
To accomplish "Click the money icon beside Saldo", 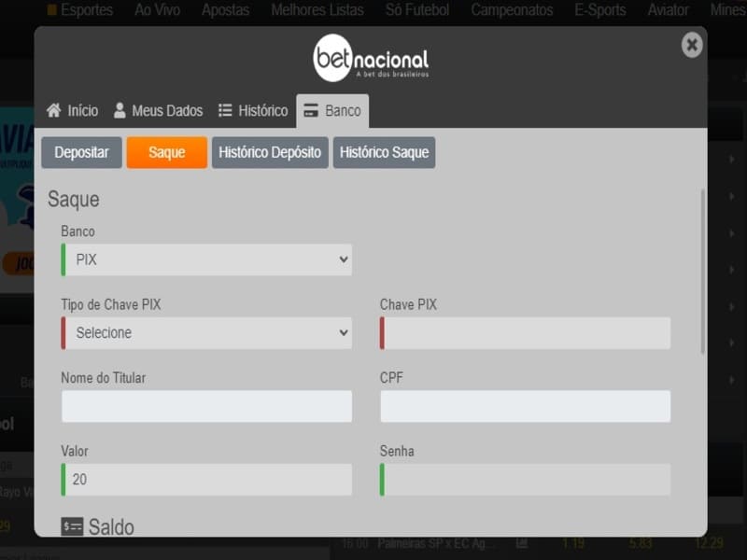I will [x=72, y=527].
